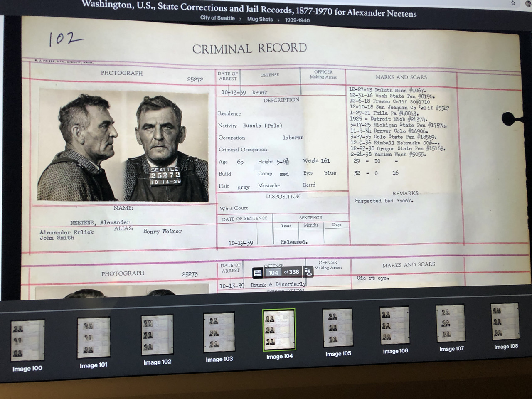This screenshot has height=399, width=532.
Task: Click the 'CRIMINAL RECORD' heading
Action: tap(249, 48)
